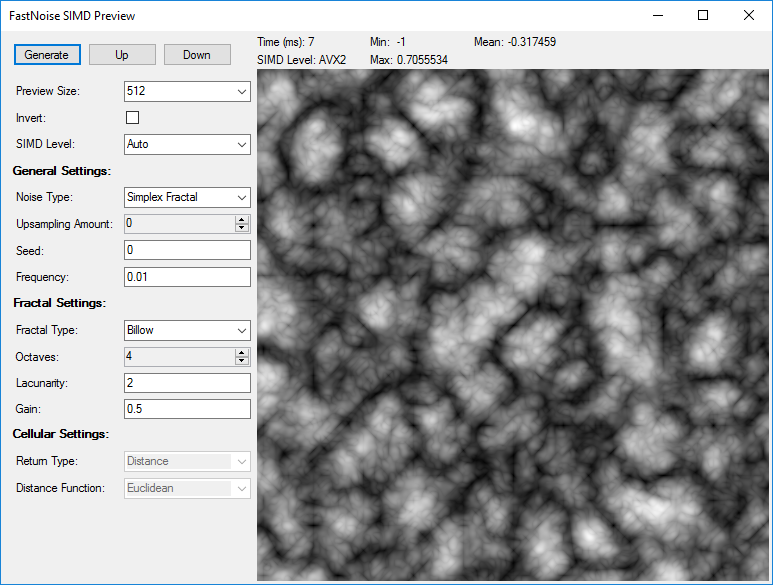This screenshot has height=585, width=773.
Task: Click the 'Frequency:' label
Action: 42,277
